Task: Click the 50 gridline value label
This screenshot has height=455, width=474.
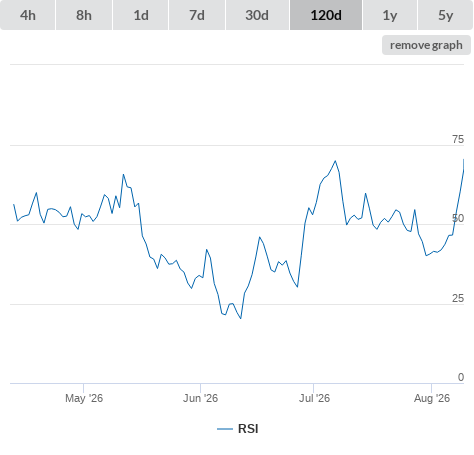Action: coord(458,219)
